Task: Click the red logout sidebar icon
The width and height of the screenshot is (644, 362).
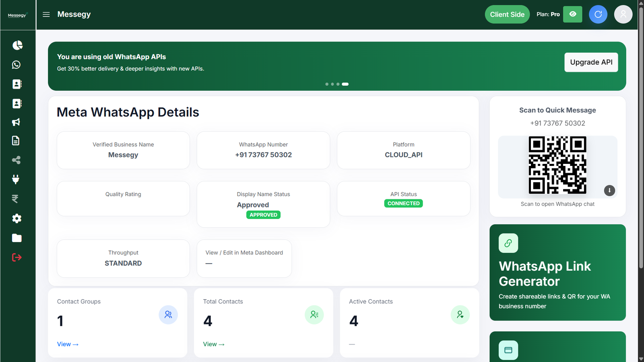Action: pos(17,257)
